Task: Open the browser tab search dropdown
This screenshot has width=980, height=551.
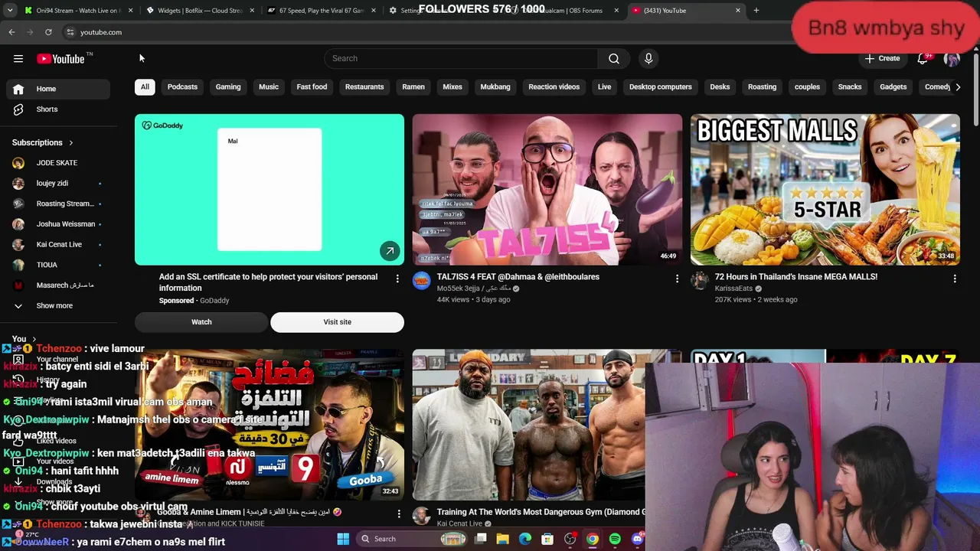Action: (x=10, y=11)
